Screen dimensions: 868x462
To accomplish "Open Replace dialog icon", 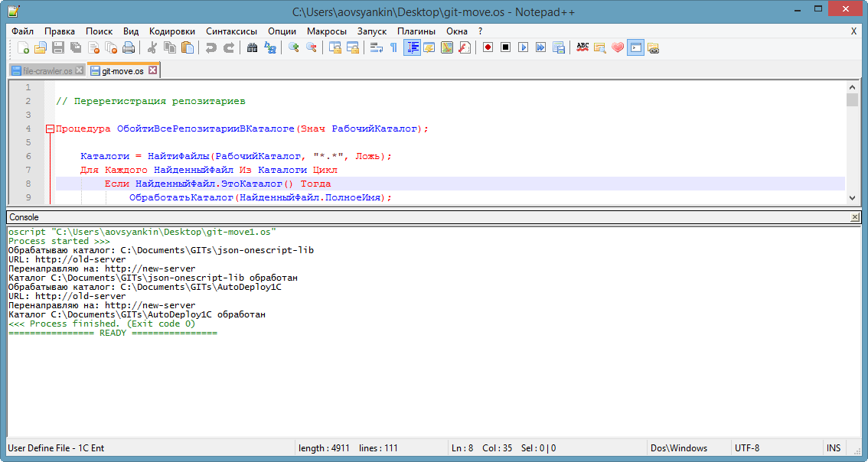I will [x=269, y=48].
